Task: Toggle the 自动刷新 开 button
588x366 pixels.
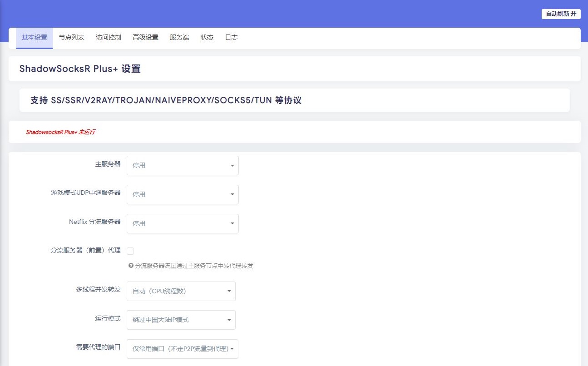Action: coord(561,14)
